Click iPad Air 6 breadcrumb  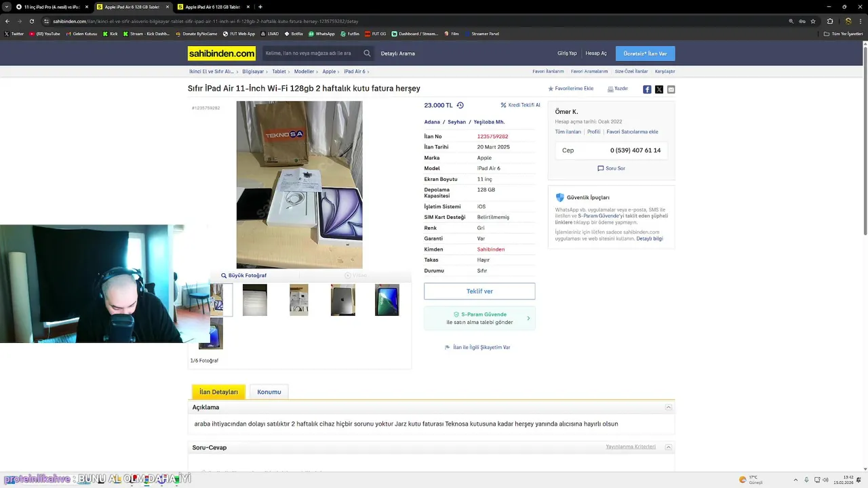coord(354,71)
